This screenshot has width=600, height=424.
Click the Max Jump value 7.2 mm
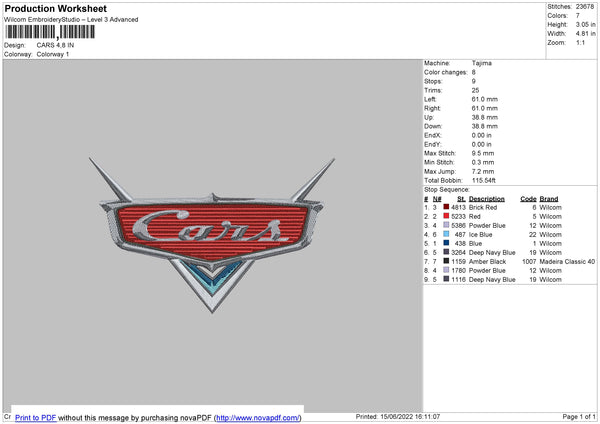(x=483, y=171)
